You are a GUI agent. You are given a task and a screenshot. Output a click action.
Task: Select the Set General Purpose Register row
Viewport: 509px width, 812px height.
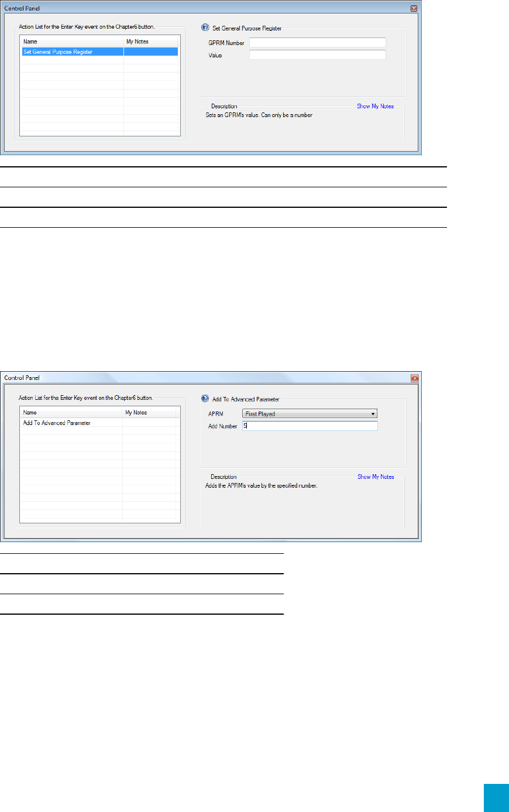coord(99,52)
